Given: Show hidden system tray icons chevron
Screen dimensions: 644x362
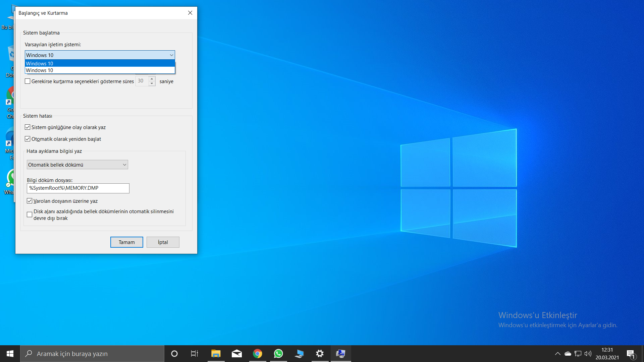Looking at the screenshot, I should (557, 354).
